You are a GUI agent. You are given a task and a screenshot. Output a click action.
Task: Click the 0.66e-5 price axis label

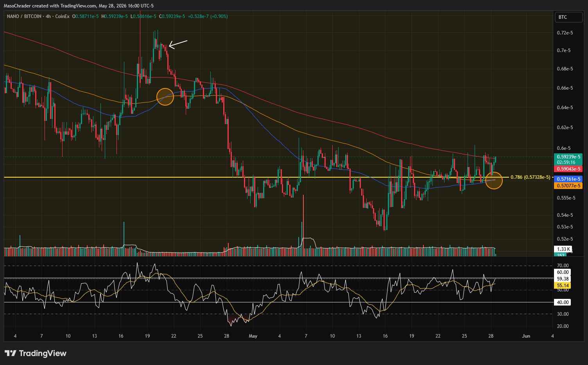pyautogui.click(x=565, y=88)
